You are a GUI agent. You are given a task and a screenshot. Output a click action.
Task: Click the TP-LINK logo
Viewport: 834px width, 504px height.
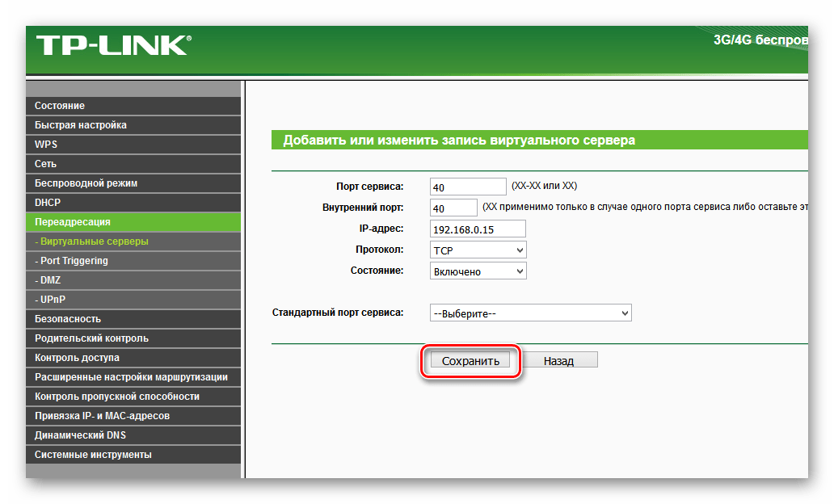[112, 44]
